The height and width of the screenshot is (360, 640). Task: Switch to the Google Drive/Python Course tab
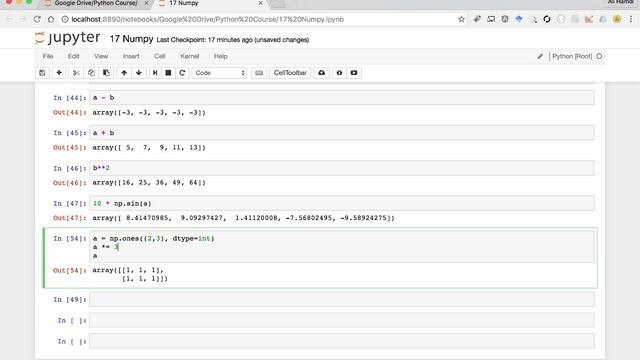pyautogui.click(x=96, y=3)
